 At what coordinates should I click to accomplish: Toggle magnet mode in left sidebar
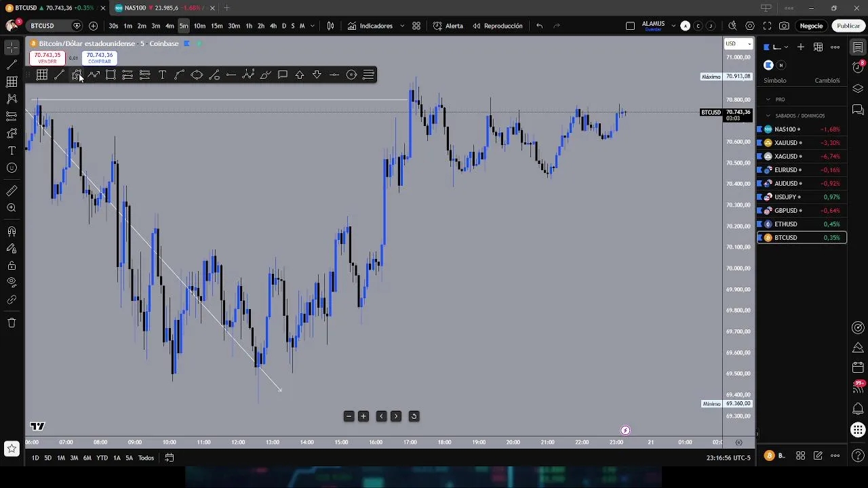coord(12,231)
